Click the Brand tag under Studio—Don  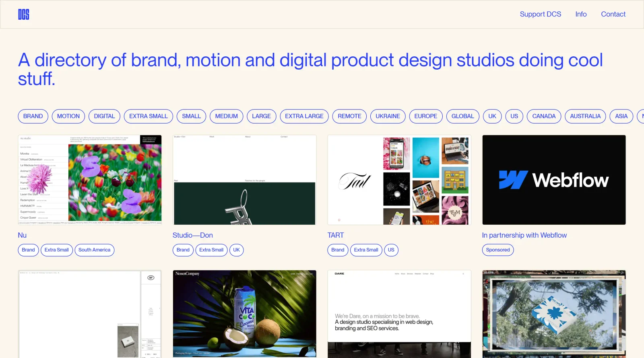pos(183,250)
